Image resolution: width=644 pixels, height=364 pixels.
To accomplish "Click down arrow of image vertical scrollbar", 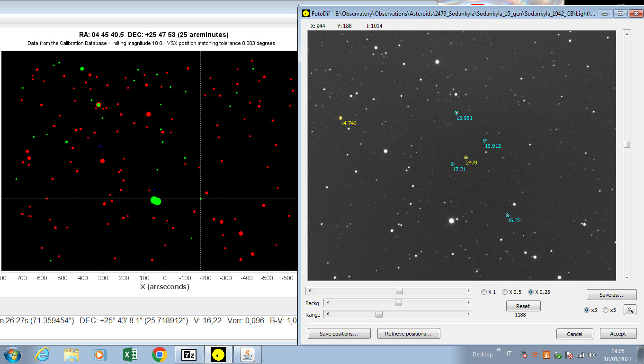I will tap(627, 277).
